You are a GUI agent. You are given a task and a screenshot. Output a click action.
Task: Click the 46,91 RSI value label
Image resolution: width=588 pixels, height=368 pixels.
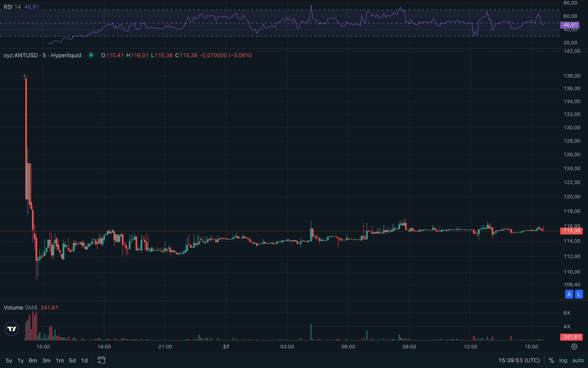click(570, 25)
